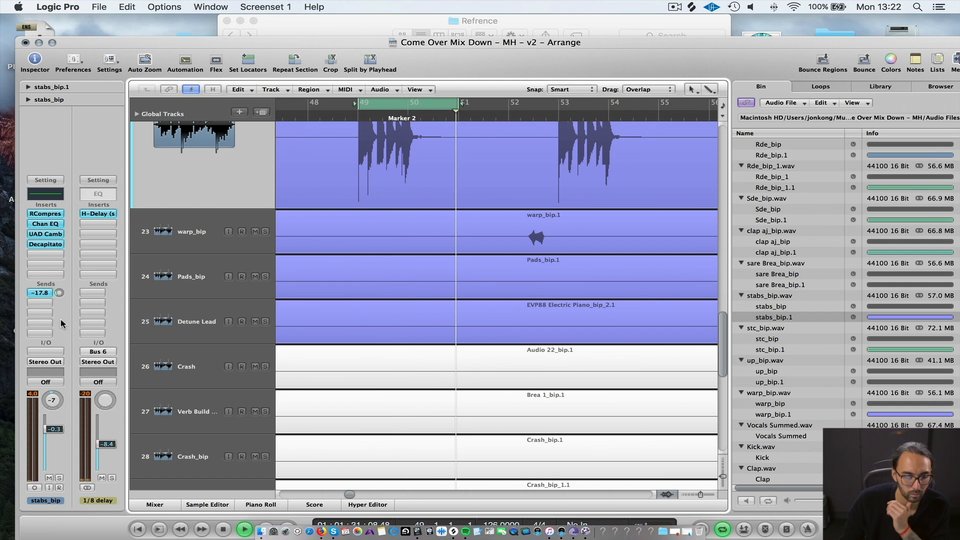
Task: Open the Wi-Fi menu bar icon
Action: click(793, 7)
